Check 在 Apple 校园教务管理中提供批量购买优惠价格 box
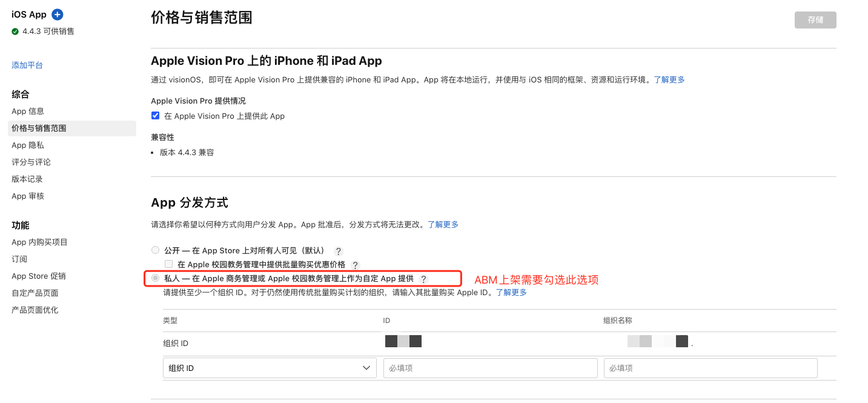The image size is (868, 403). click(x=169, y=264)
